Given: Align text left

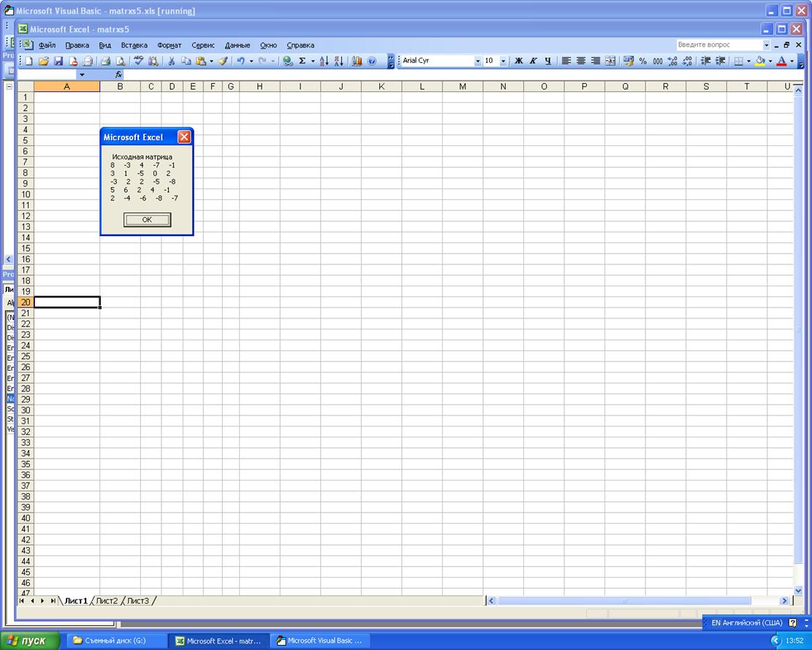Looking at the screenshot, I should [566, 61].
